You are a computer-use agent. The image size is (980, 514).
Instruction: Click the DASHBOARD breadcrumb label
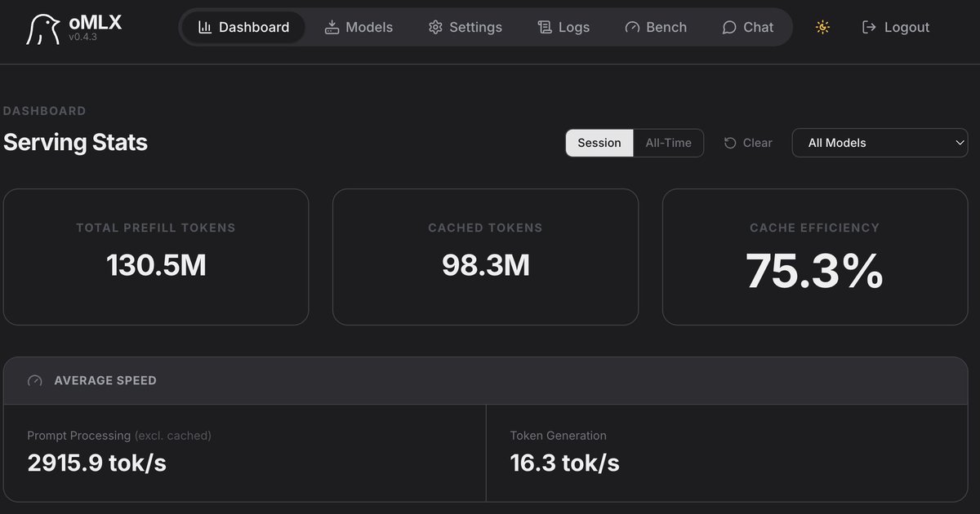pyautogui.click(x=44, y=111)
